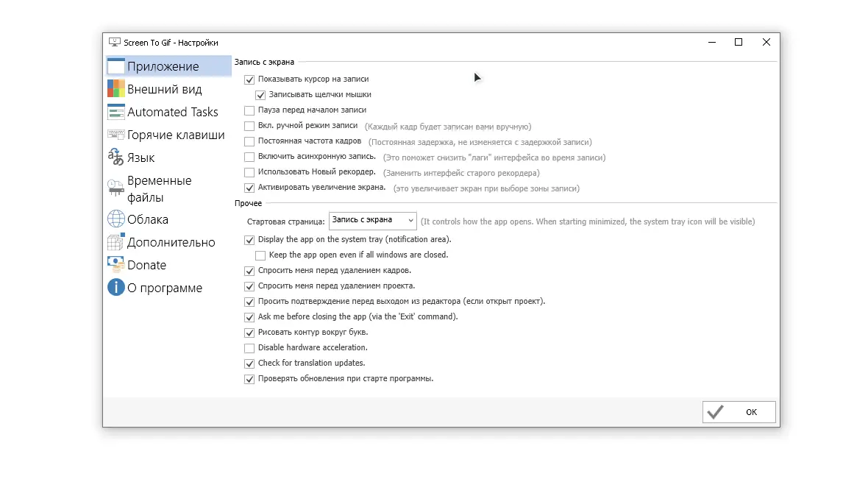This screenshot has height=482, width=868.
Task: Click the keyboard icon for Горячие клавиши
Action: pyautogui.click(x=115, y=135)
